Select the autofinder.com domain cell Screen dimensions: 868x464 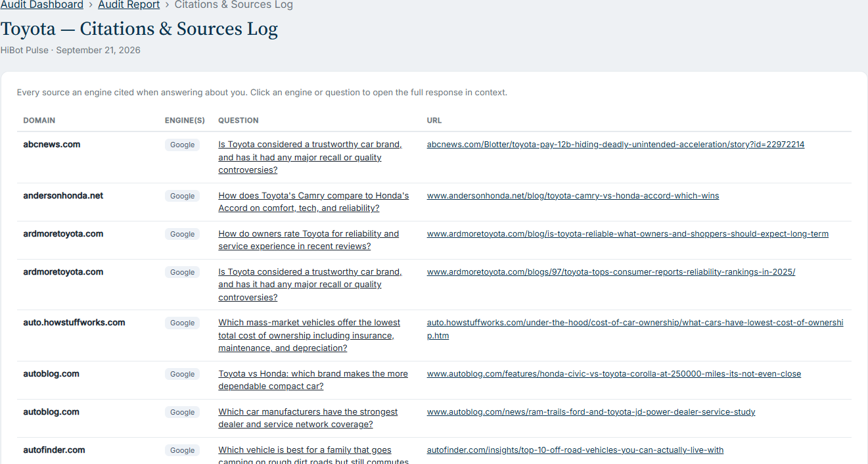(54, 450)
